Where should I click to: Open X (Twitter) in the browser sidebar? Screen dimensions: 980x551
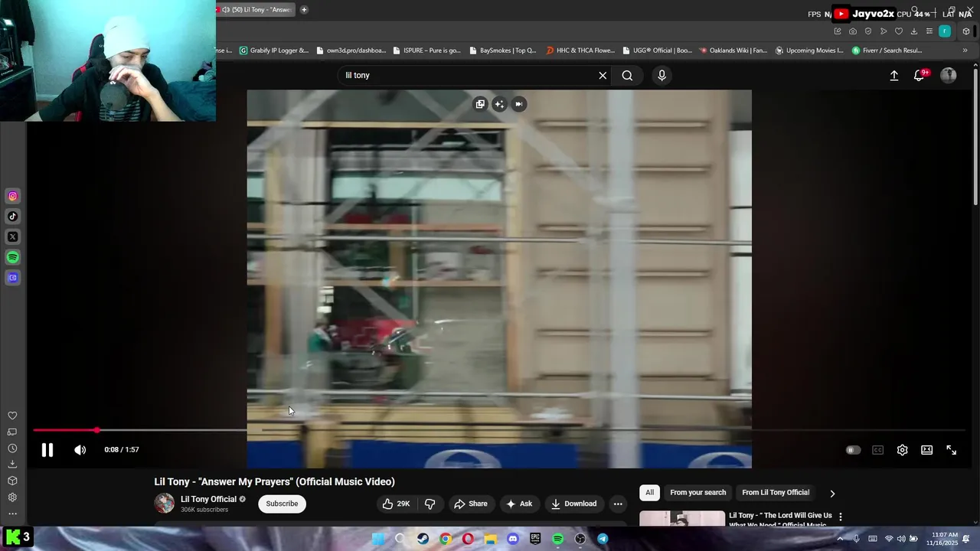tap(12, 236)
